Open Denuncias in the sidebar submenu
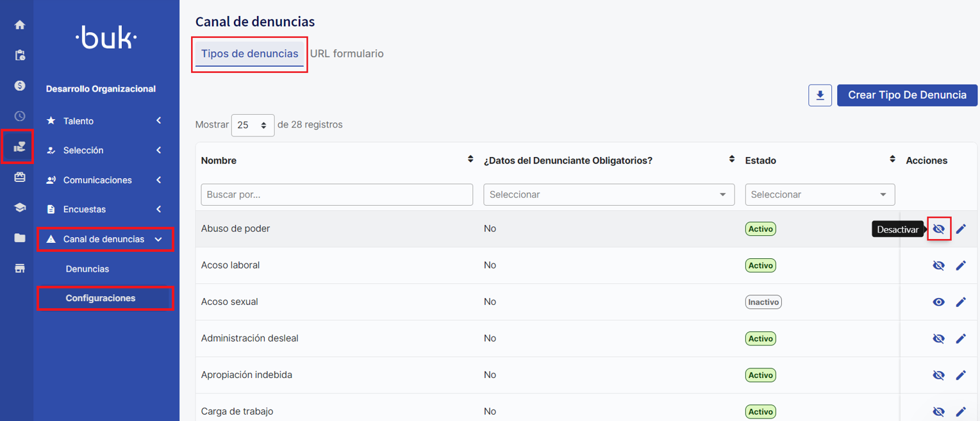This screenshot has width=980, height=421. 87,269
